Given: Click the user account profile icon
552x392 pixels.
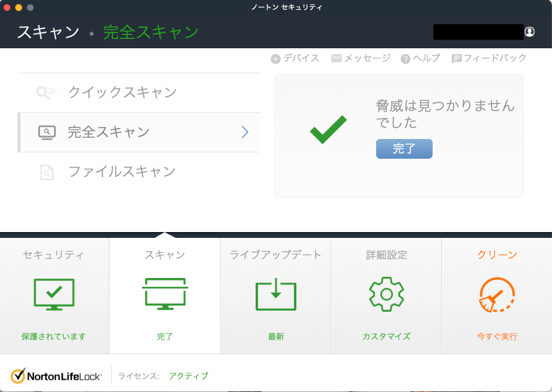Looking at the screenshot, I should (x=529, y=32).
